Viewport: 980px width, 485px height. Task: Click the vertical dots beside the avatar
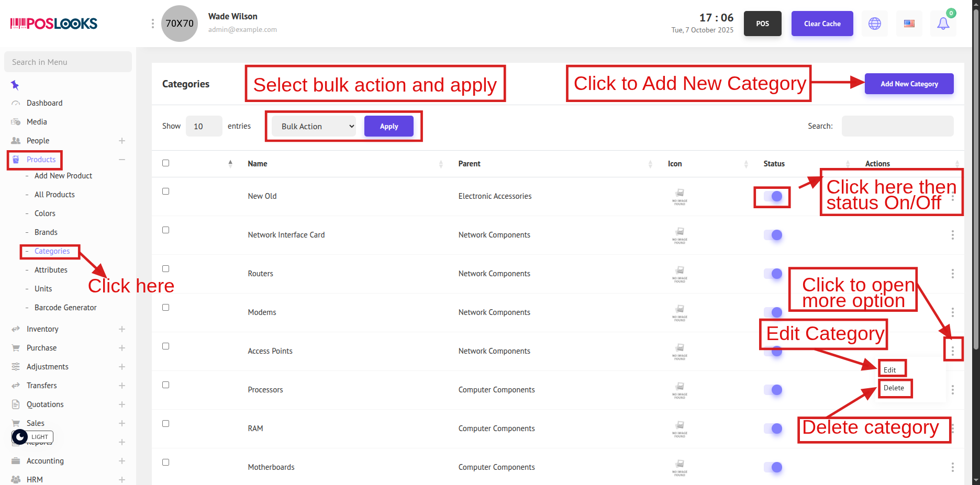(x=152, y=24)
